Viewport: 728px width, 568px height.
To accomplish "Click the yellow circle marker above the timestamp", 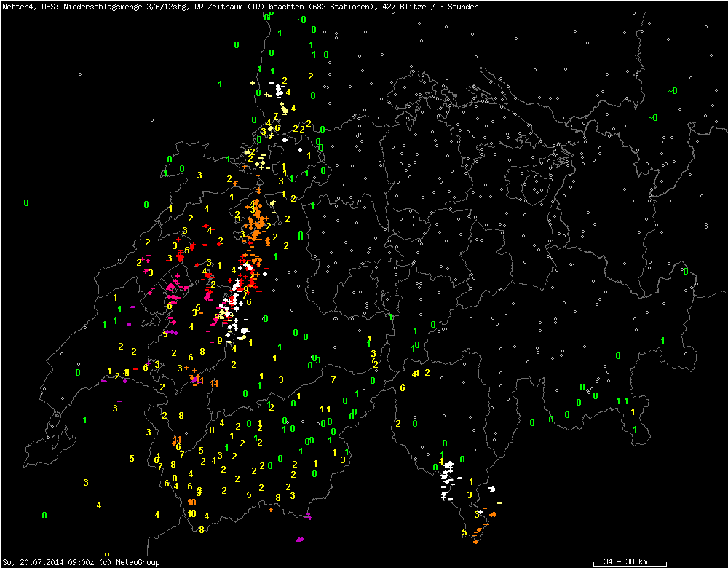I will [x=107, y=555].
